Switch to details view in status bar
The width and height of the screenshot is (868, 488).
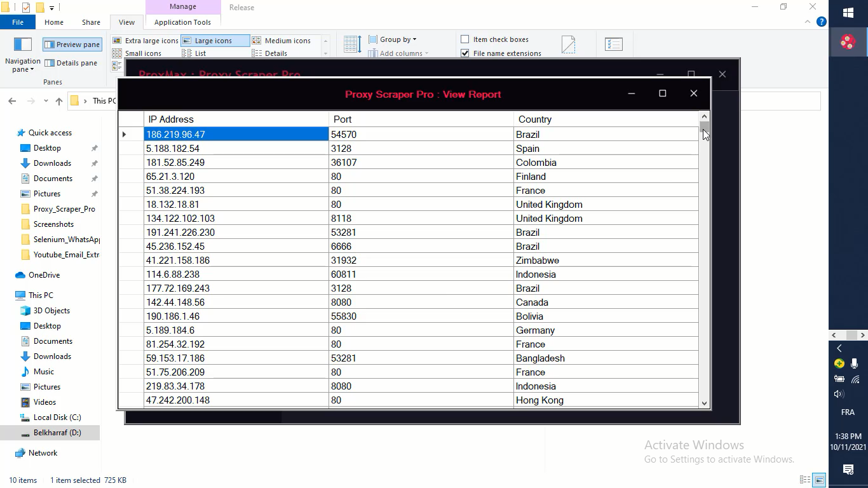[805, 480]
